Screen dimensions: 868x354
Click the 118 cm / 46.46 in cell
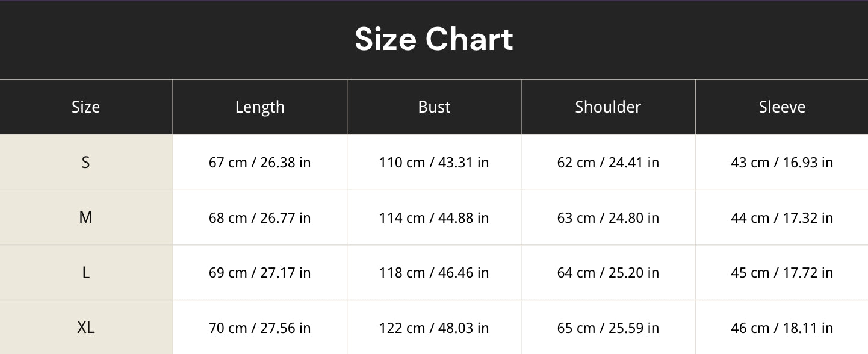[x=434, y=273]
